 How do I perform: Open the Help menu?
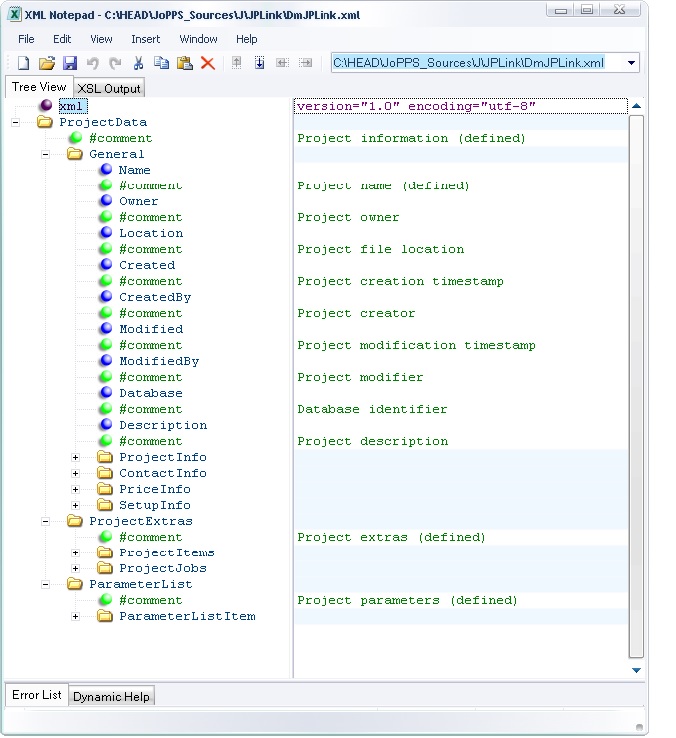tap(247, 39)
